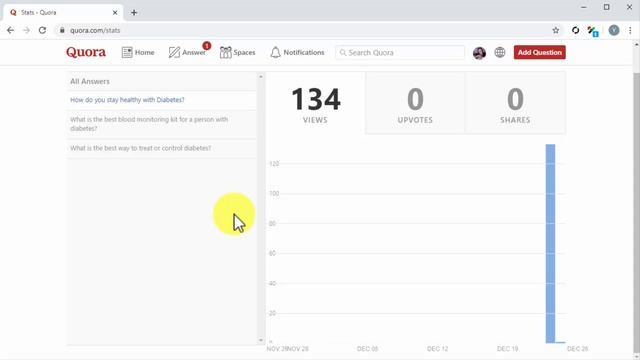Click the Quora logo

point(86,52)
